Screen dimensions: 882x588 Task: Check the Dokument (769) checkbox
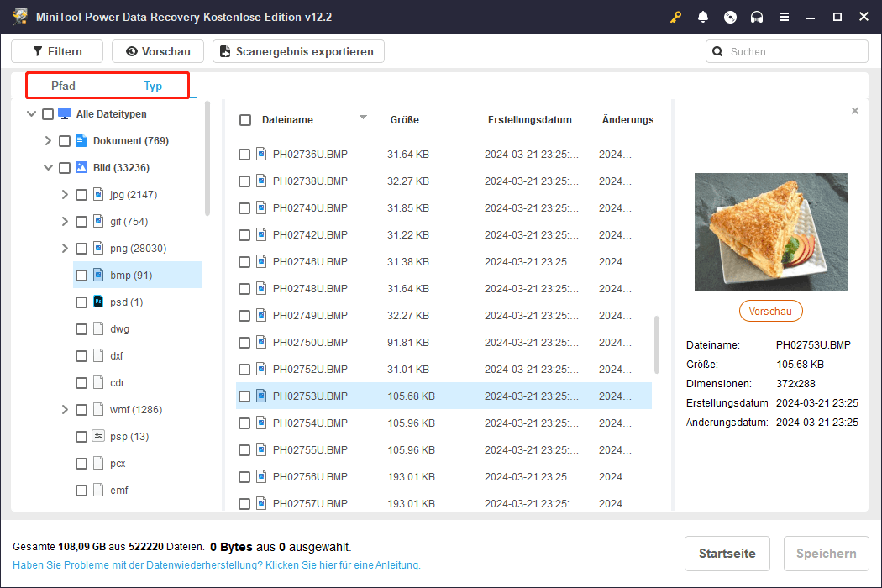(65, 141)
